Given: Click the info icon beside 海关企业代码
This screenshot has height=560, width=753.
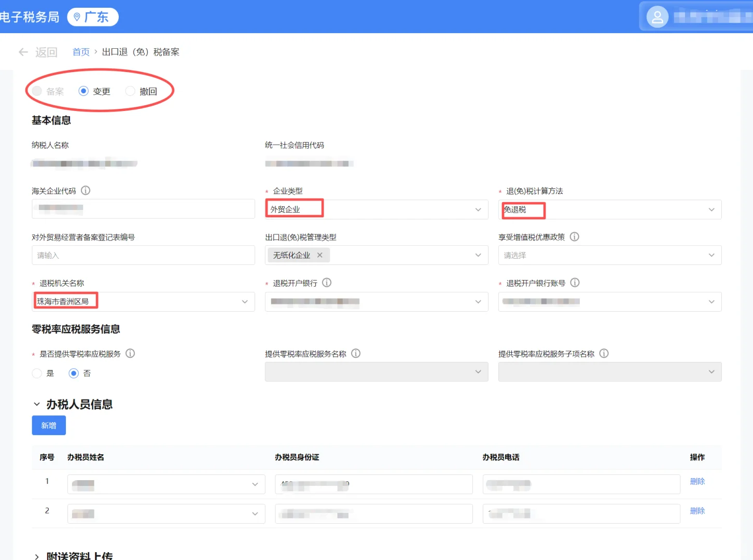Looking at the screenshot, I should point(86,190).
